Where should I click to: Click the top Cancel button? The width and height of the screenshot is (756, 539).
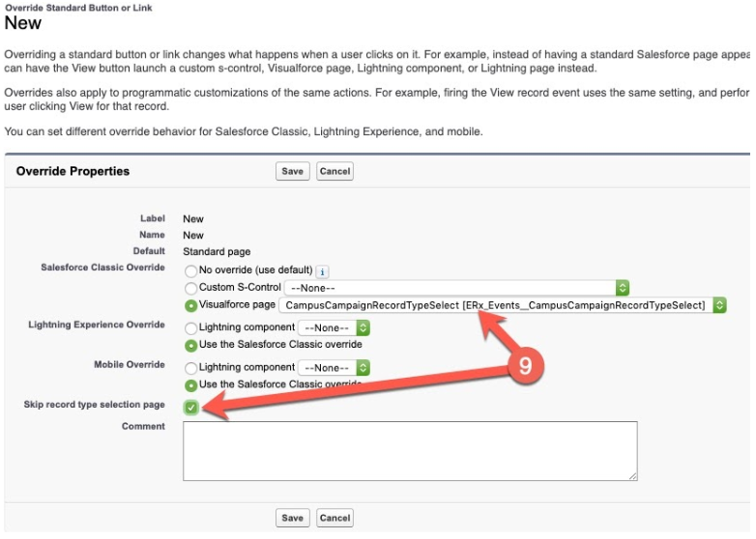pos(334,171)
